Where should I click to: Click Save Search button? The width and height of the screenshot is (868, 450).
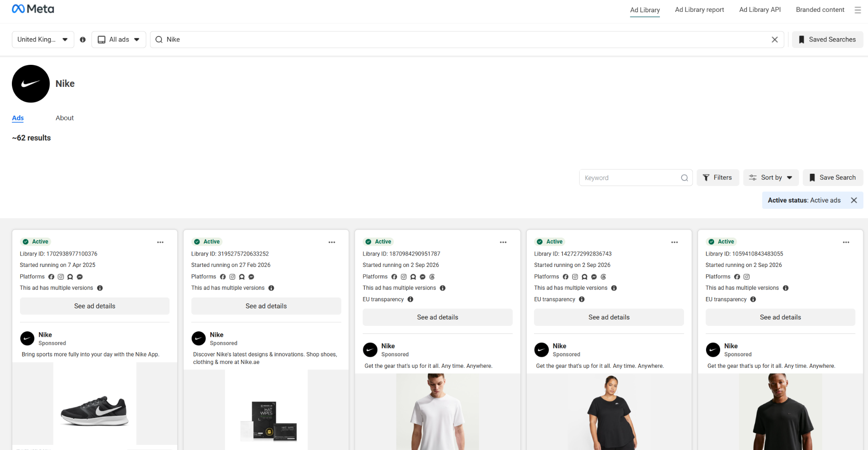coord(833,178)
